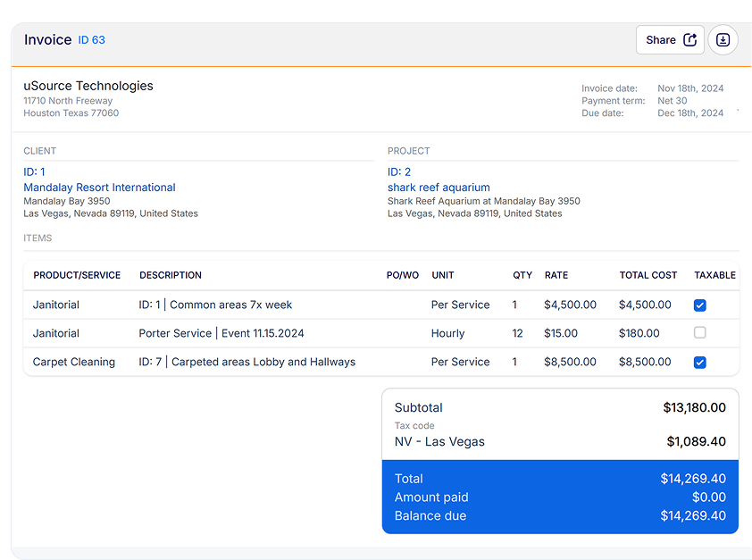Click the payment term Net 30
The image size is (752, 560).
(672, 101)
